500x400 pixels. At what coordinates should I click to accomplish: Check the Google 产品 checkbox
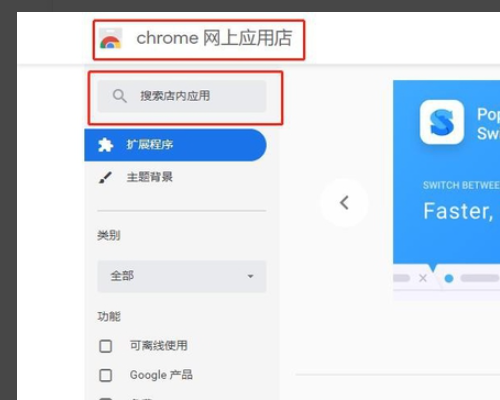(x=106, y=375)
